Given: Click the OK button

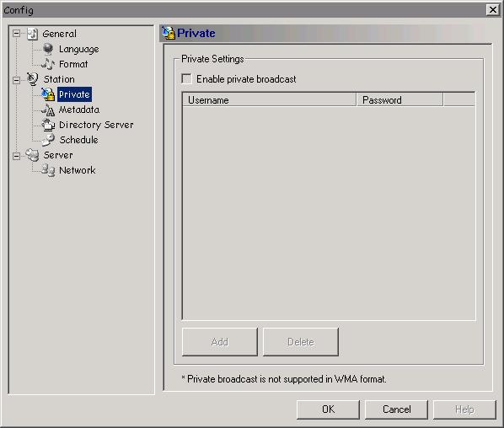Looking at the screenshot, I should coord(328,409).
